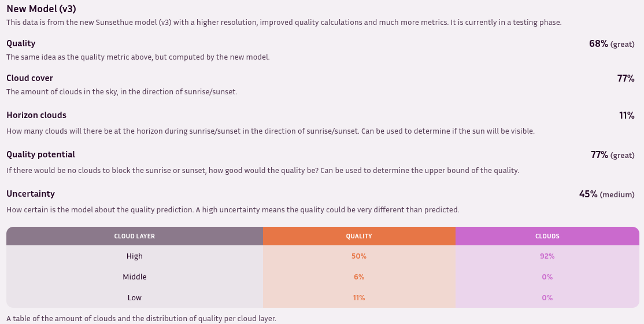Select the 11% horizon clouds value

(x=627, y=116)
